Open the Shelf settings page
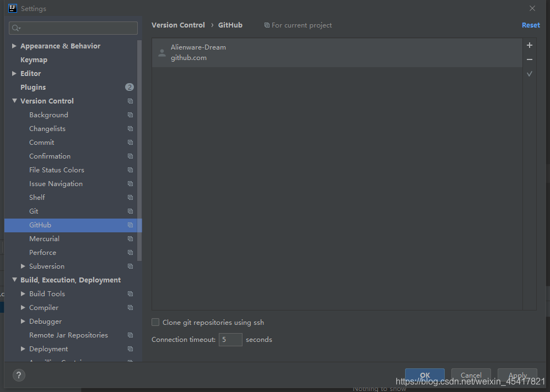The height and width of the screenshot is (392, 550). pyautogui.click(x=37, y=197)
